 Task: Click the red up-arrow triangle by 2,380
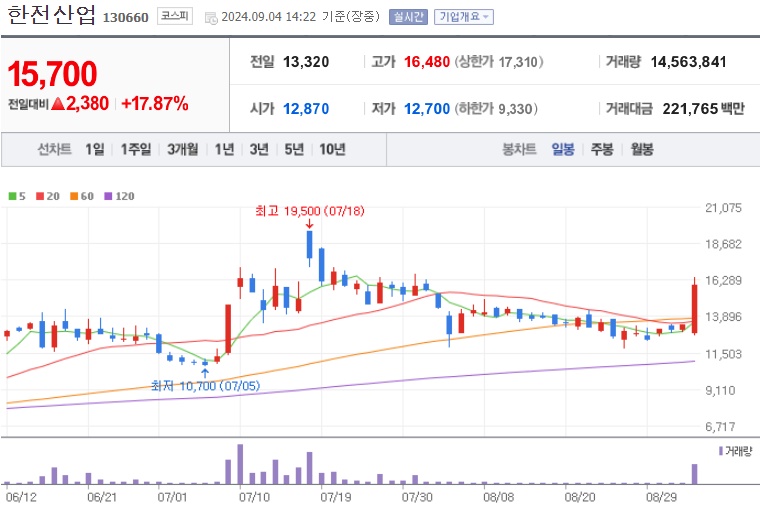click(x=58, y=104)
